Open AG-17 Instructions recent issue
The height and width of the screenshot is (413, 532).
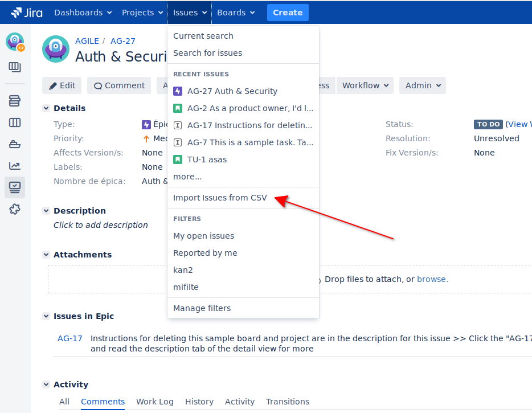point(243,125)
